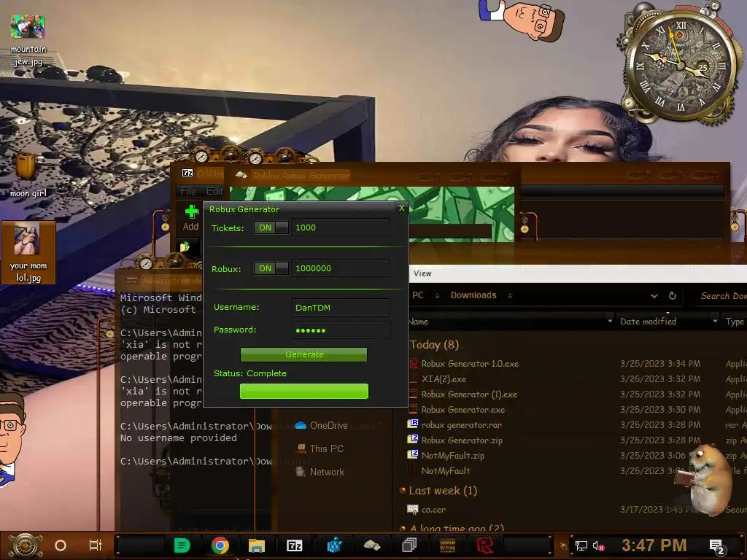The width and height of the screenshot is (747, 560).
Task: Click the green Generate button
Action: 304,354
